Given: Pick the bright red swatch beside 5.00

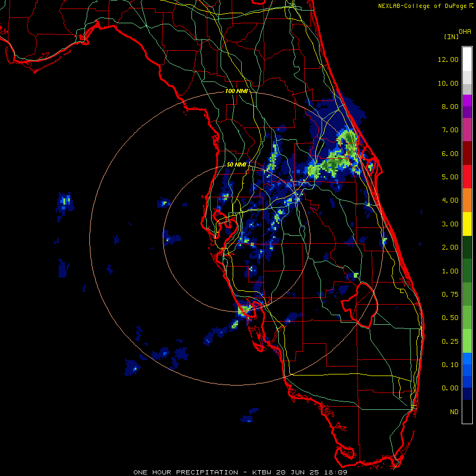Looking at the screenshot, I should [x=467, y=177].
